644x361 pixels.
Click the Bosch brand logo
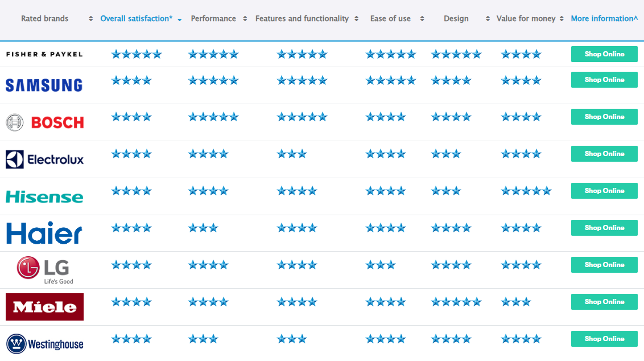pos(45,122)
